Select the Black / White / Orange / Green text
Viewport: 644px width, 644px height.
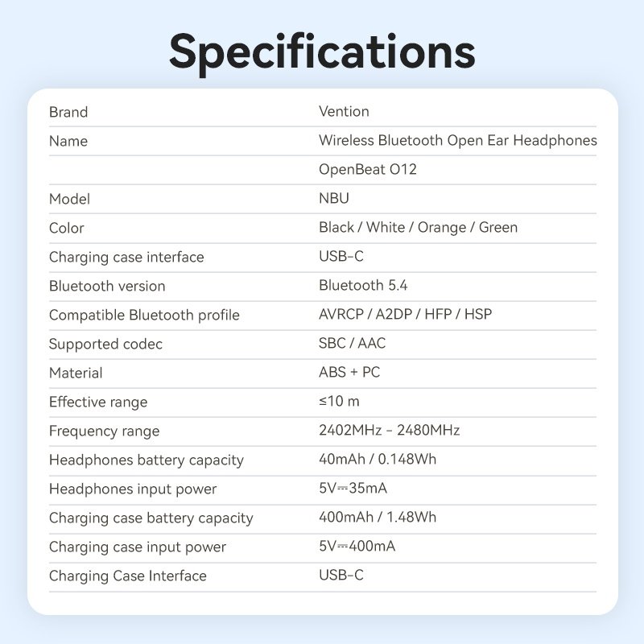coord(418,228)
